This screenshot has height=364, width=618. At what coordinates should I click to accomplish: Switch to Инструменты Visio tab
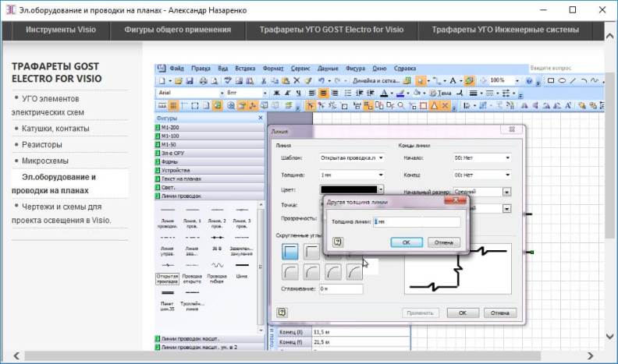pyautogui.click(x=61, y=30)
